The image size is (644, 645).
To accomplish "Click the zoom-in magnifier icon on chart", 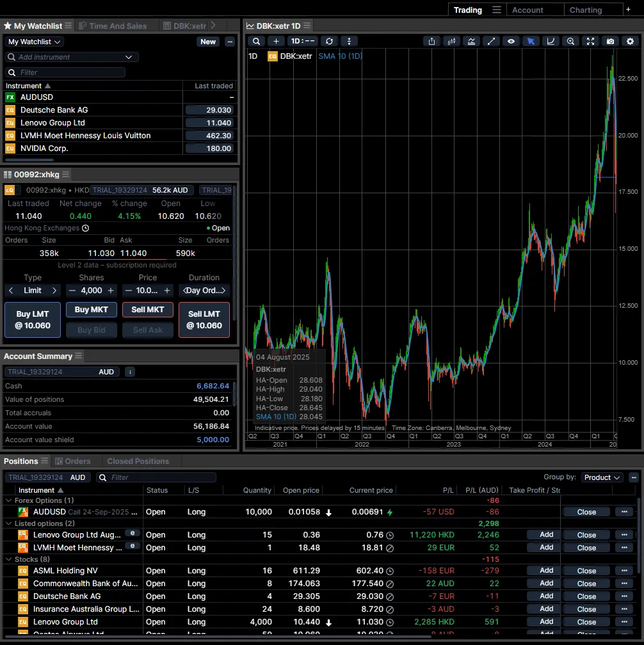I will pos(570,41).
